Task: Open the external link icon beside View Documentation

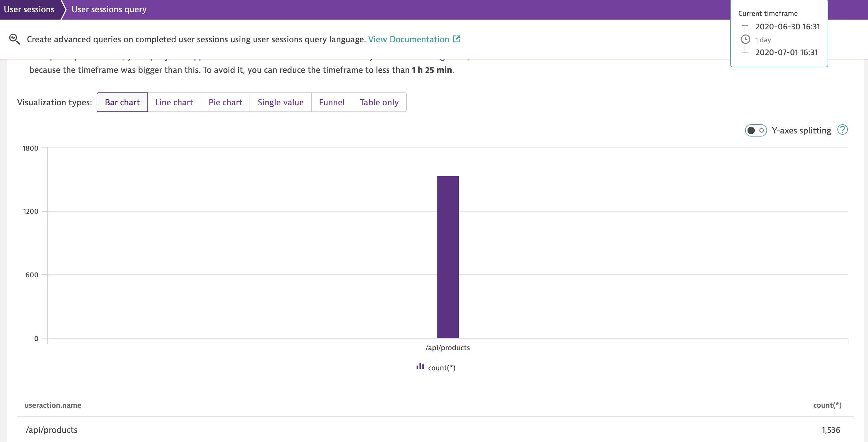Action: point(457,39)
